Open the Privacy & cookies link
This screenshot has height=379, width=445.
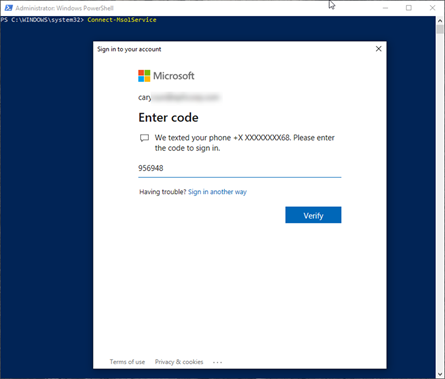pos(179,362)
